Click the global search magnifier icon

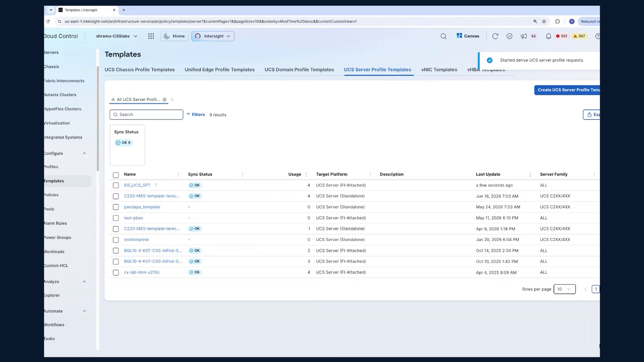pos(443,36)
